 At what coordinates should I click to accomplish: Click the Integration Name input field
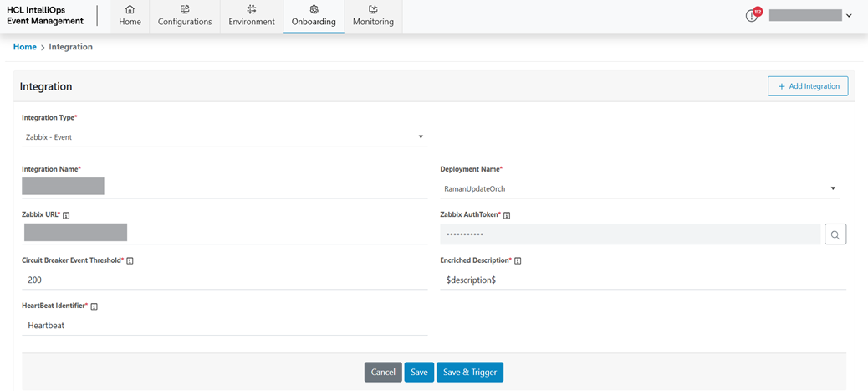(x=225, y=187)
